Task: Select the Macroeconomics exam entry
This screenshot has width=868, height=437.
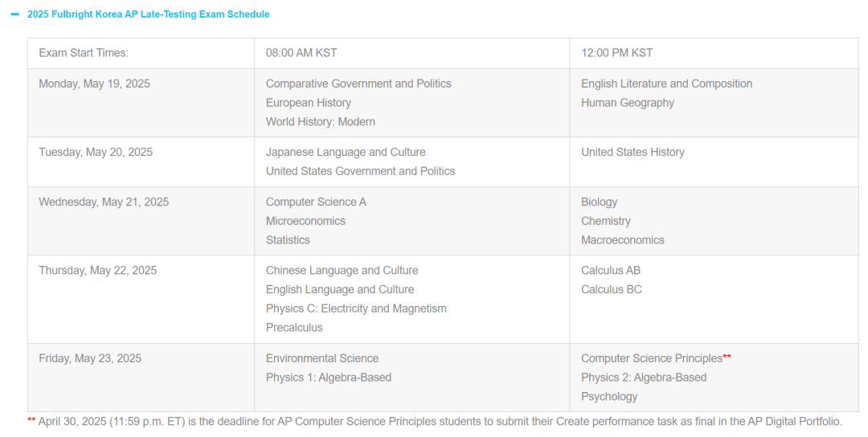Action: (622, 240)
